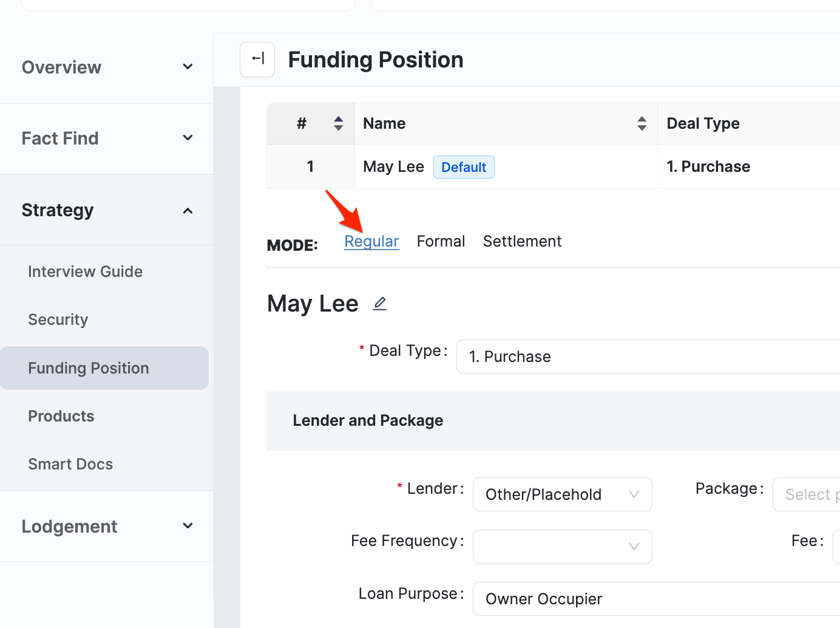
Task: Switch to Settlement mode
Action: point(522,242)
